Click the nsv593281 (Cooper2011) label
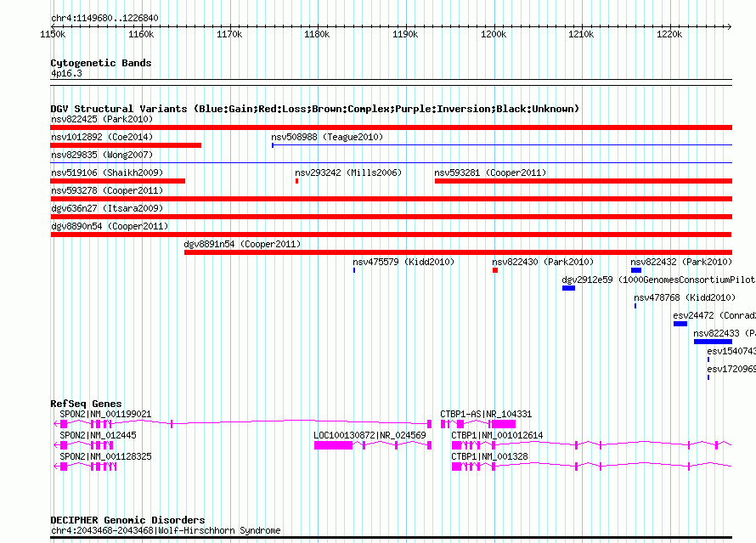This screenshot has height=543, width=756. pos(490,173)
